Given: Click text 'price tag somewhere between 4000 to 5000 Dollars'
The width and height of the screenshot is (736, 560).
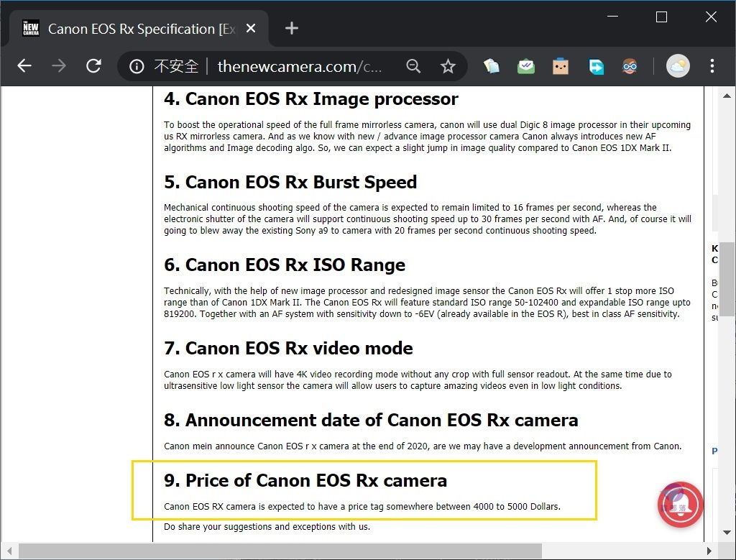Looking at the screenshot, I should pos(454,507).
